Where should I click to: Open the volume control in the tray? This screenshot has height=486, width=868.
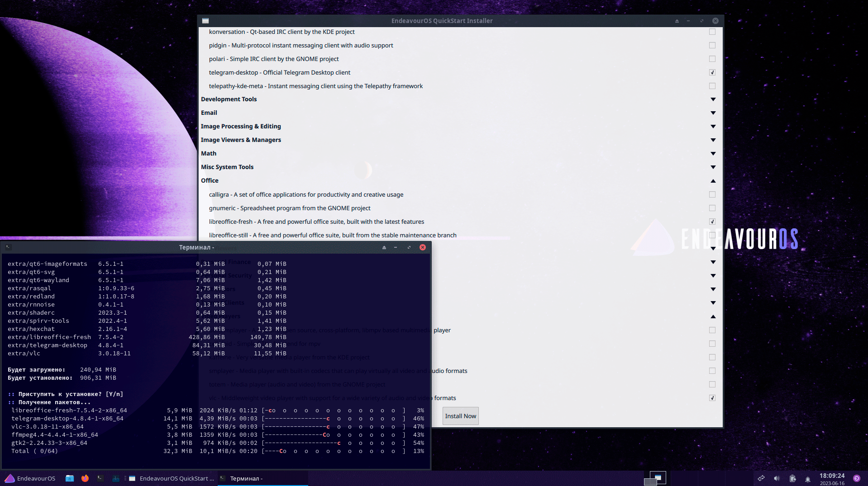[x=777, y=478]
